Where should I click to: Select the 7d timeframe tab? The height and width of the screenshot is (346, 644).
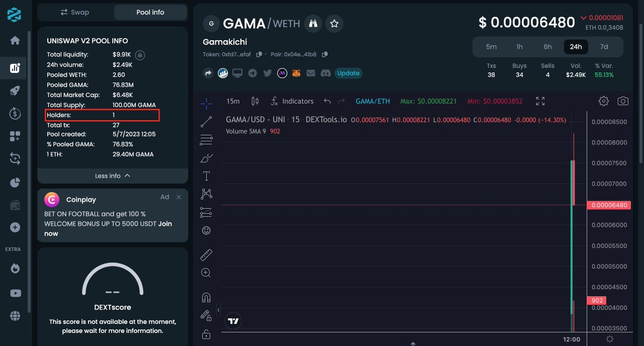tap(604, 47)
